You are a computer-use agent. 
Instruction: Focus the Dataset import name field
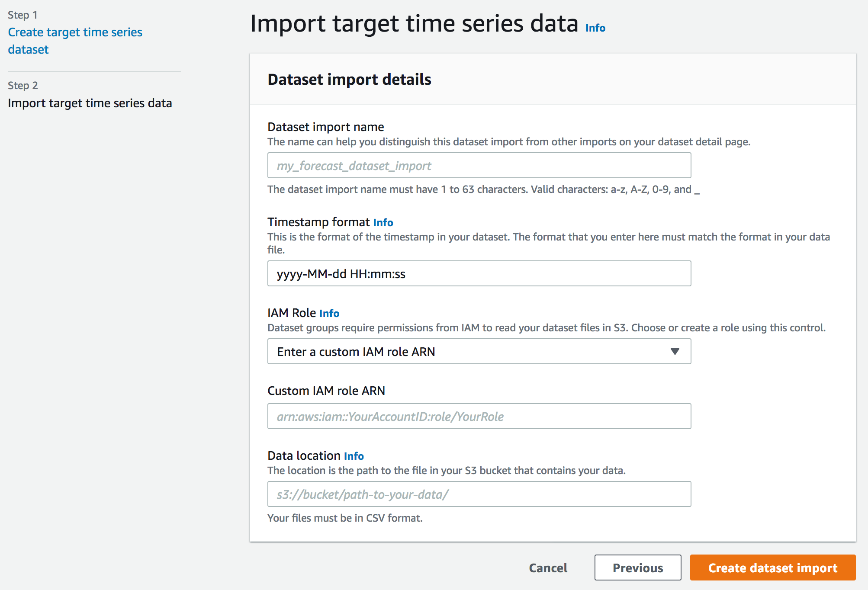tap(479, 165)
